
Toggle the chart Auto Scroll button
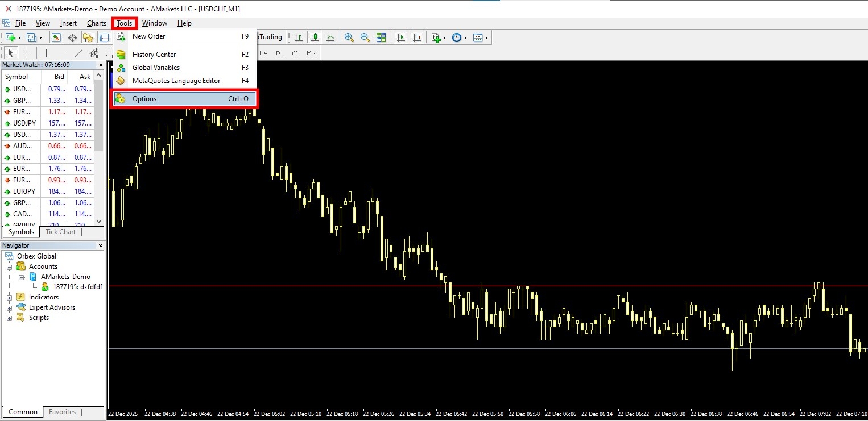[401, 37]
